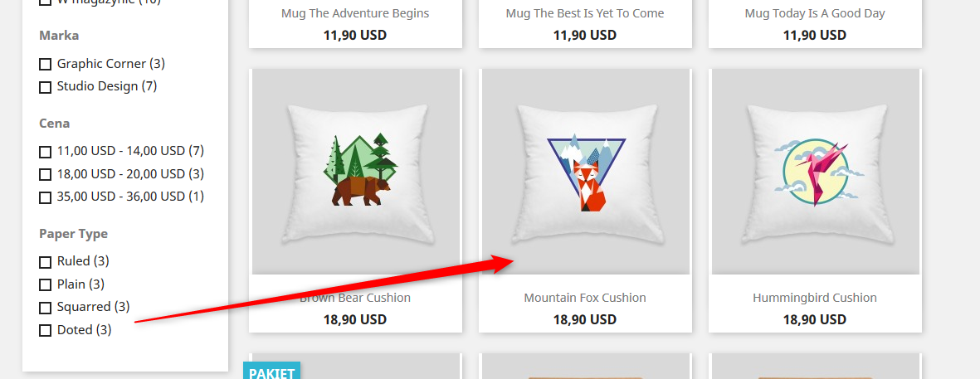980x379 pixels.
Task: Open the Mountain Fox Cushion title link
Action: (585, 298)
